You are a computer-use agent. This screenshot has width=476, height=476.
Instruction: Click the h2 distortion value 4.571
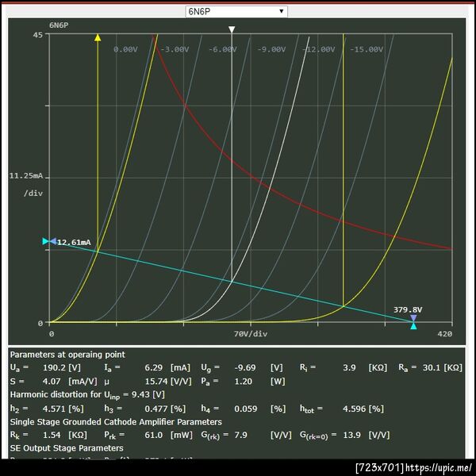click(x=54, y=409)
